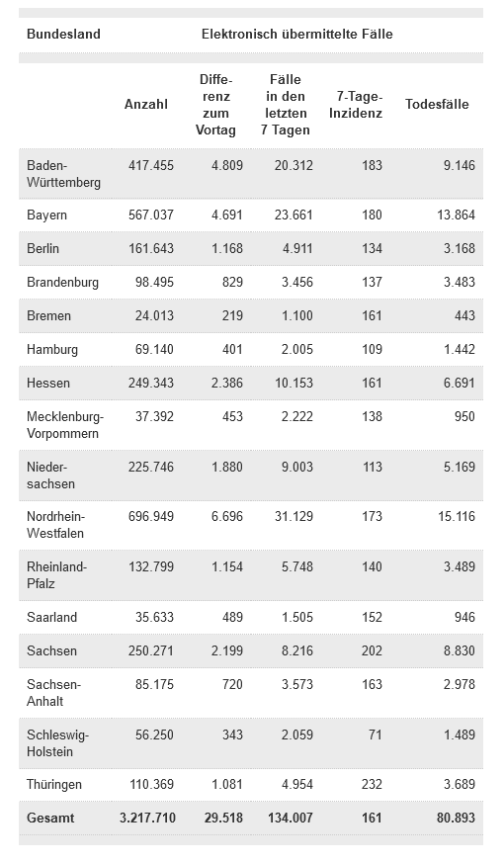Select Sachsen's incidence value 202
Screen dimensions: 504x864
[x=372, y=650]
